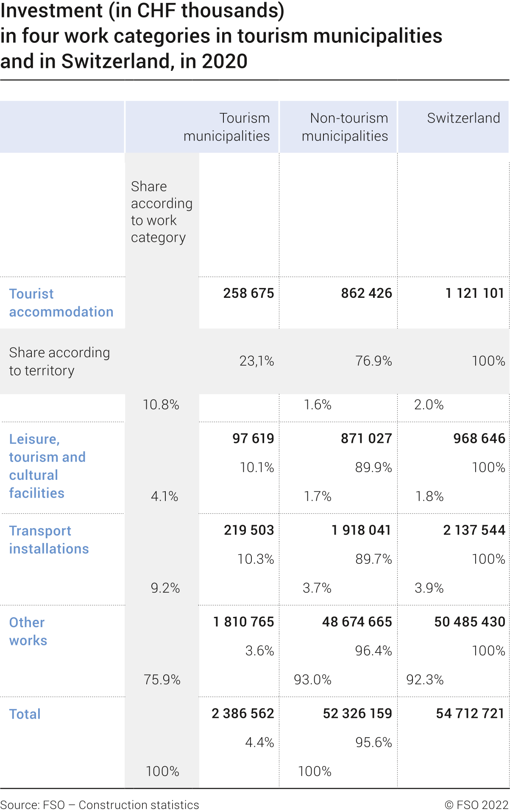Click the 54 712 721 Switzerland total
The width and height of the screenshot is (510, 812).
pyautogui.click(x=470, y=714)
